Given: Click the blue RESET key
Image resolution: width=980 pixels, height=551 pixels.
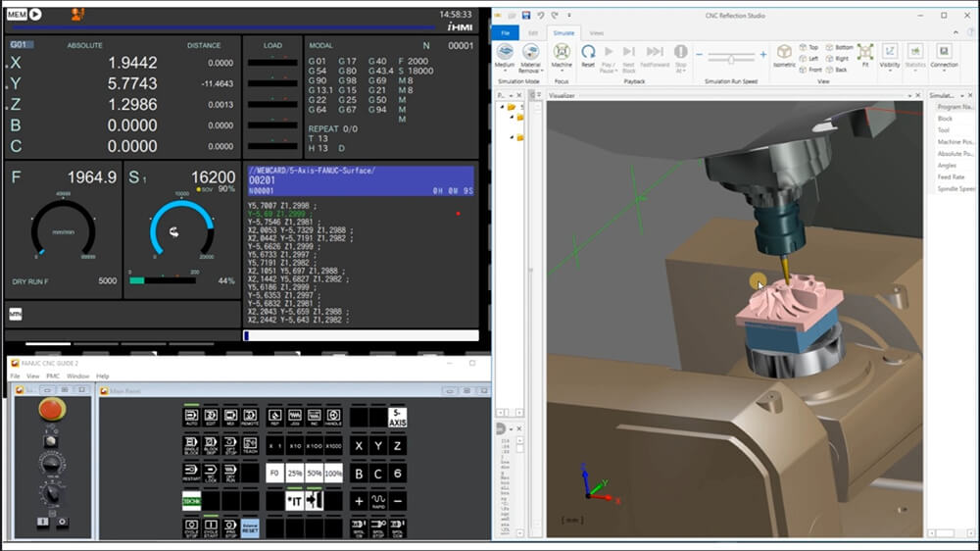Looking at the screenshot, I should click(250, 527).
